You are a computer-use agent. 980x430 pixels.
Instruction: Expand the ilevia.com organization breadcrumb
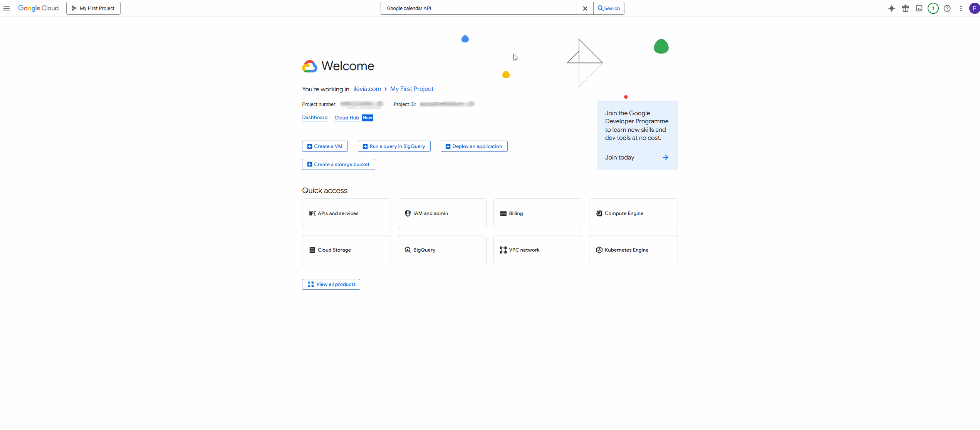(x=367, y=89)
